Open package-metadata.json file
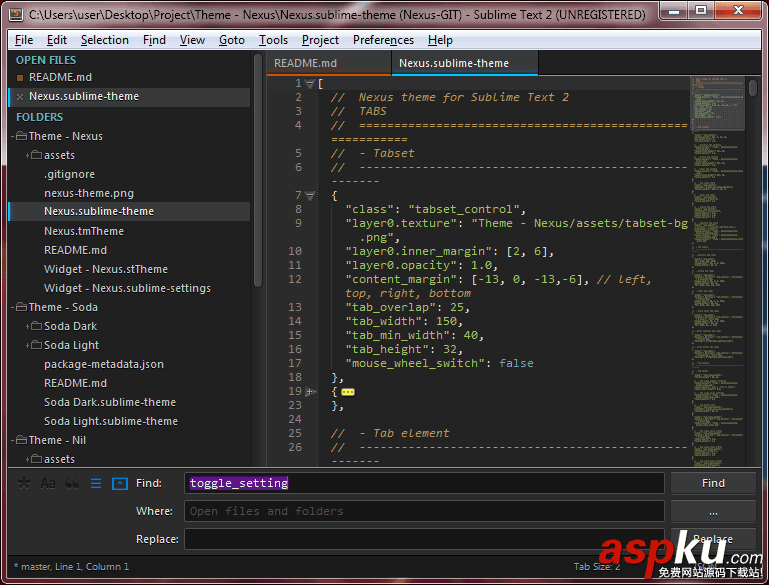769x585 pixels. [x=104, y=364]
